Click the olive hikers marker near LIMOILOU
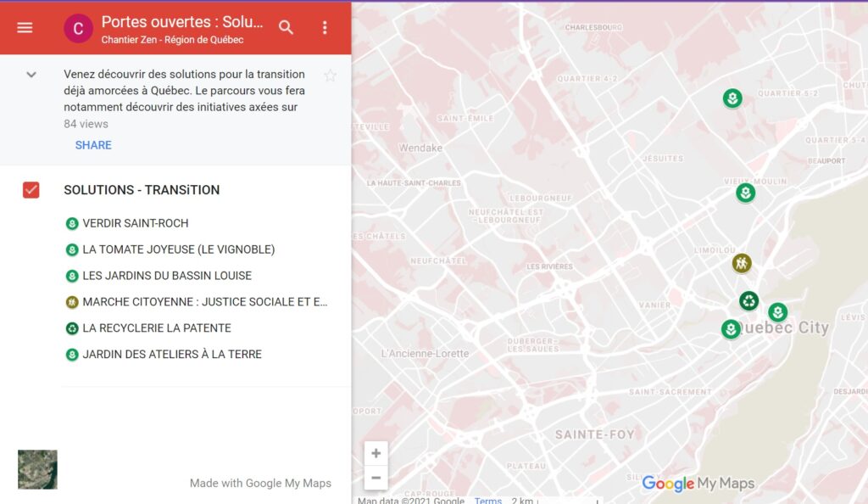The height and width of the screenshot is (504, 868). (742, 263)
